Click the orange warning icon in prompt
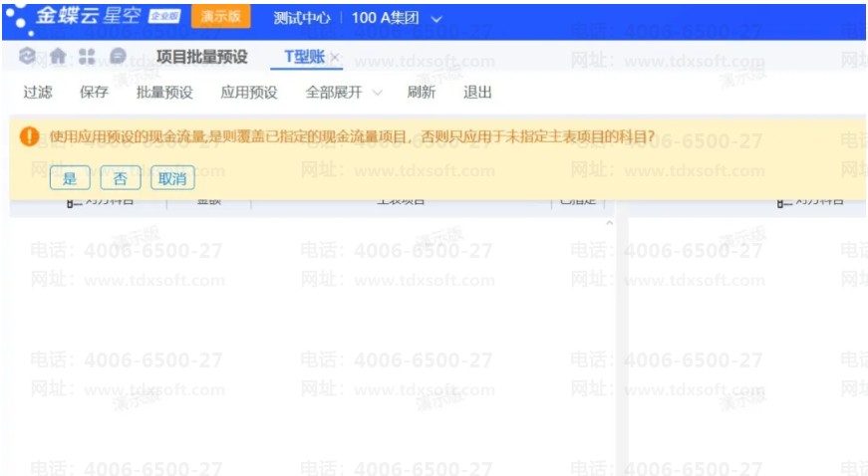Viewport: 868px width, 476px height. 29,136
